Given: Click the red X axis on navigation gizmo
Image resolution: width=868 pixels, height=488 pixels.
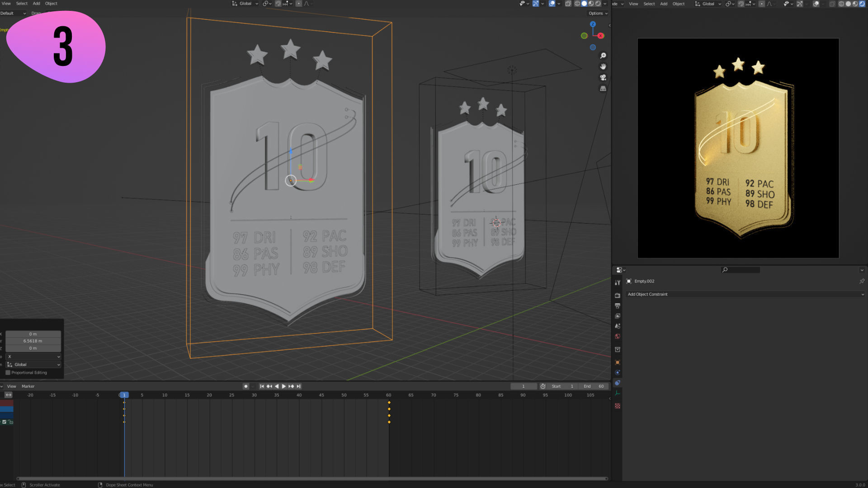Looking at the screenshot, I should [x=600, y=36].
